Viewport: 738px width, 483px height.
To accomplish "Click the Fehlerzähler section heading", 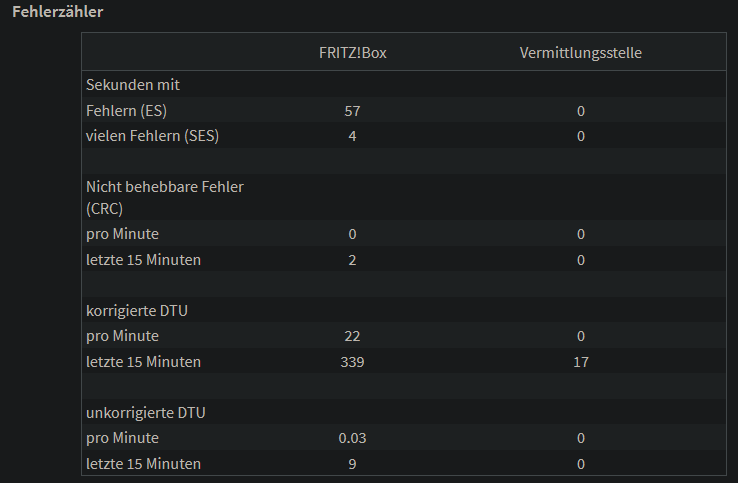I will (x=57, y=12).
